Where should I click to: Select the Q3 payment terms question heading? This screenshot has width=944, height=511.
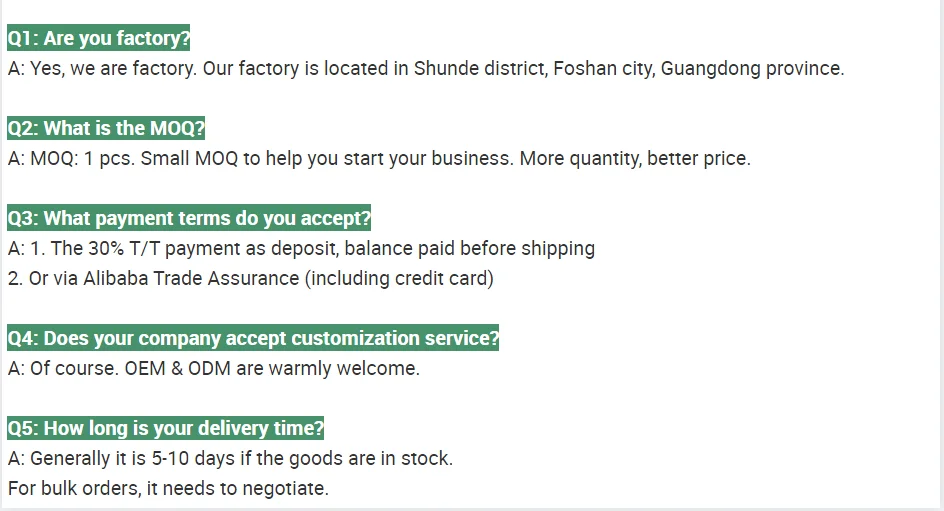pyautogui.click(x=189, y=218)
